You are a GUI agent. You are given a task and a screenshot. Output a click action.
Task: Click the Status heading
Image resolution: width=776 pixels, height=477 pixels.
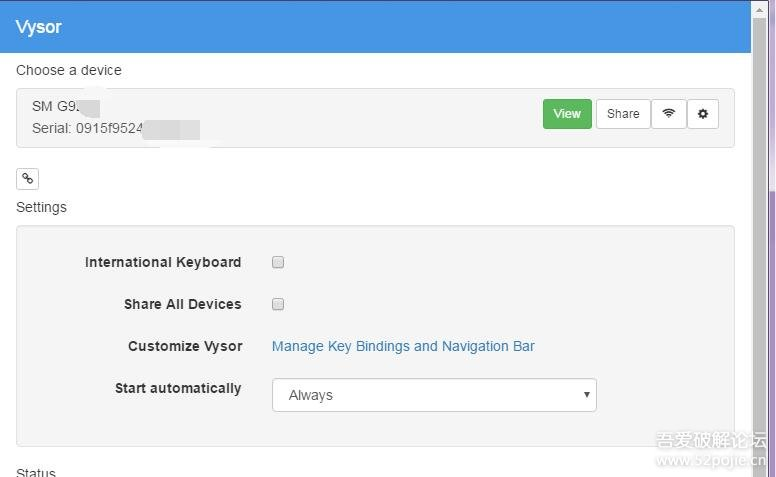pos(36,472)
